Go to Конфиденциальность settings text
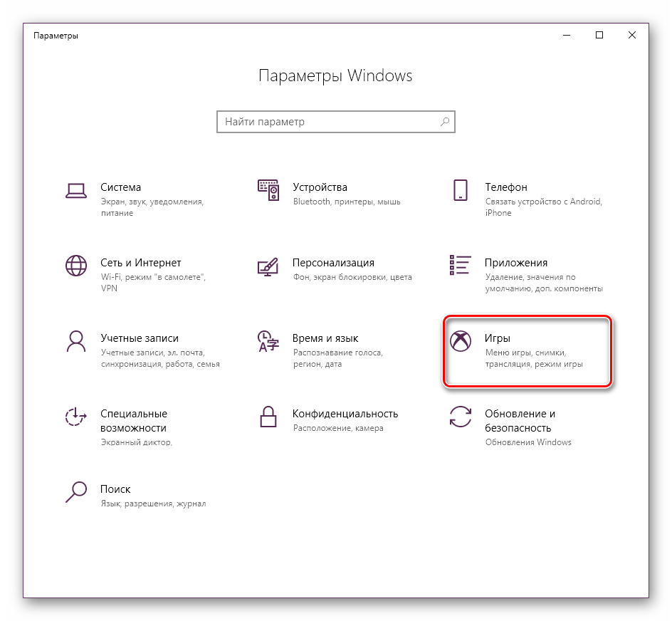The image size is (672, 621). click(345, 414)
